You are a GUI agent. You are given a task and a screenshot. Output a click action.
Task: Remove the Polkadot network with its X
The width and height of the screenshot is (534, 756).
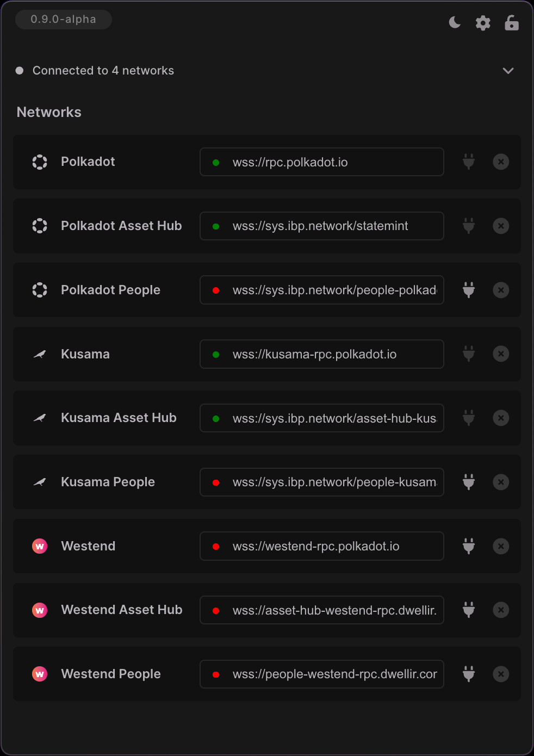click(x=501, y=162)
